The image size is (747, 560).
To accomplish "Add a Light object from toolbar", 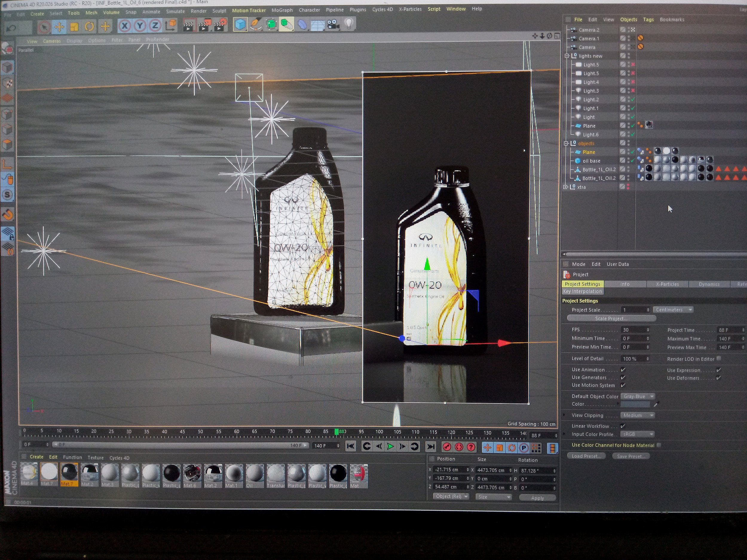I will click(349, 24).
